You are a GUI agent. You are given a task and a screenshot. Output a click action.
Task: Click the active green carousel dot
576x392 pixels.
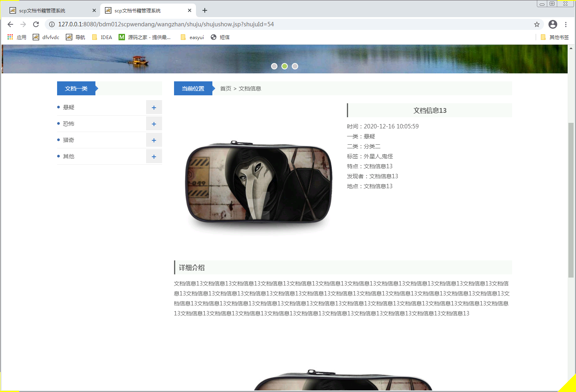[x=285, y=66]
